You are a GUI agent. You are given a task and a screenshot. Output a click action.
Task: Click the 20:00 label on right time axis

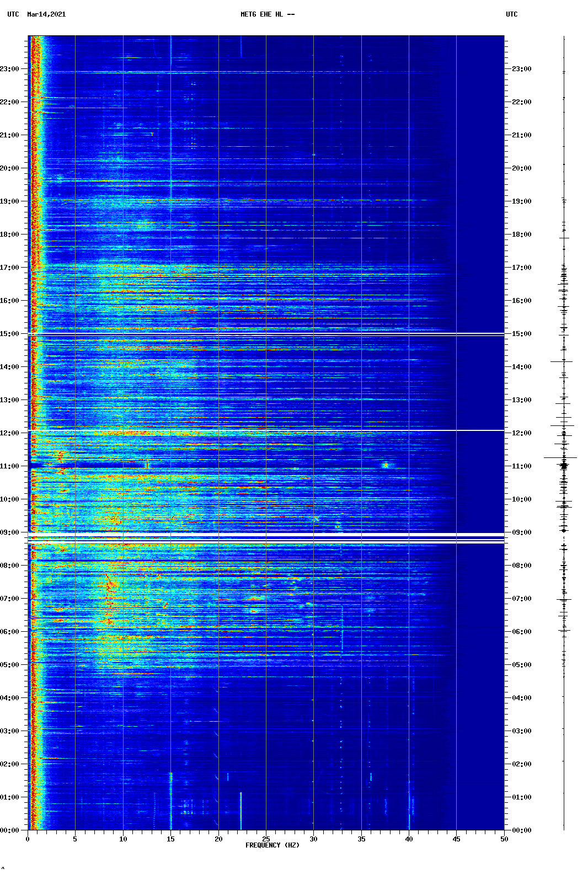point(521,168)
